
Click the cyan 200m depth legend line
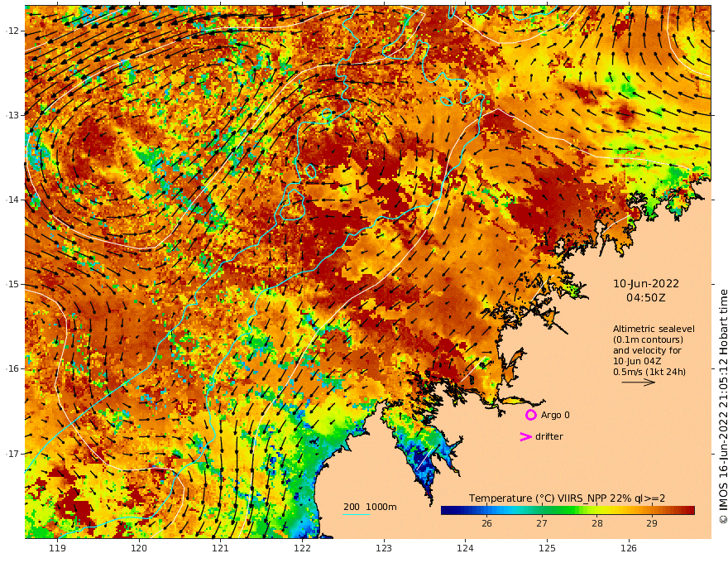coord(356,514)
